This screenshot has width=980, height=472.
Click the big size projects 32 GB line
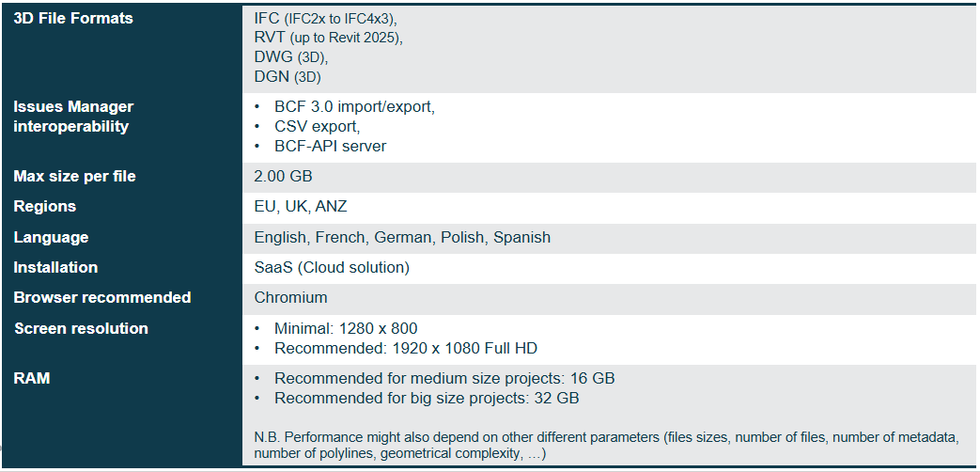[x=427, y=398]
